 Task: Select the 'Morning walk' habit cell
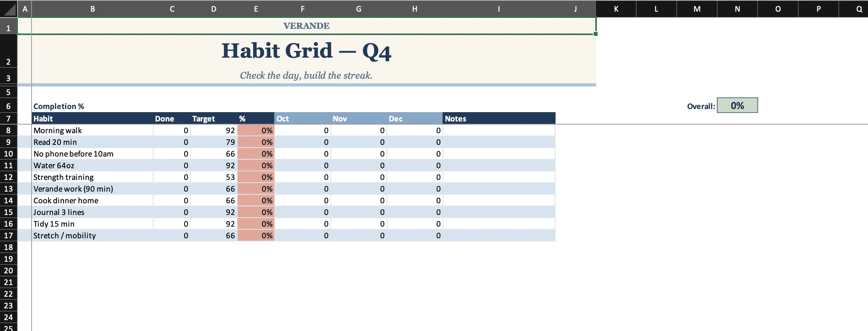tap(93, 130)
